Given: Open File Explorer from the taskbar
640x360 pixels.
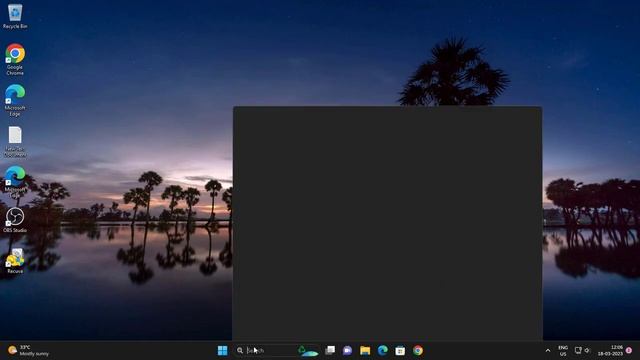Looking at the screenshot, I should tap(365, 350).
